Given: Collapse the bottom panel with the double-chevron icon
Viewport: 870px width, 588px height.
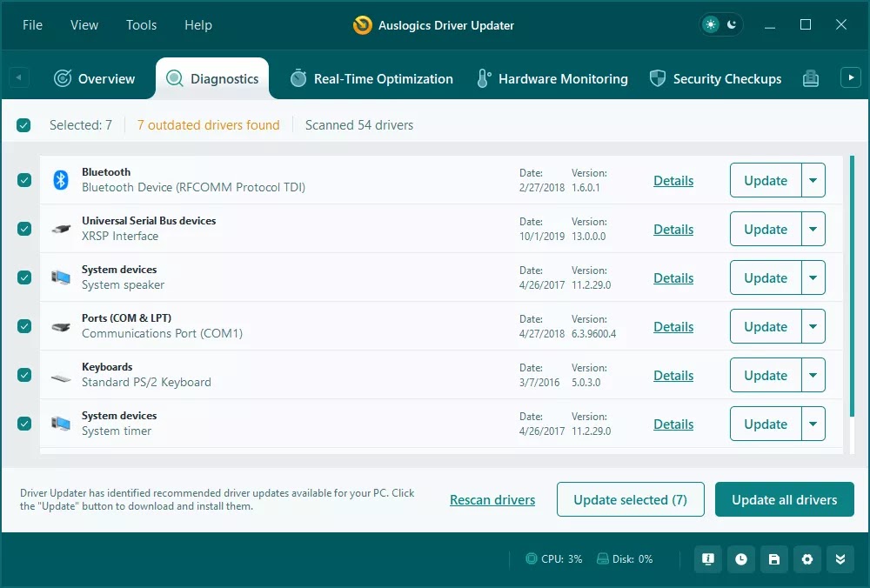Looking at the screenshot, I should pos(840,559).
